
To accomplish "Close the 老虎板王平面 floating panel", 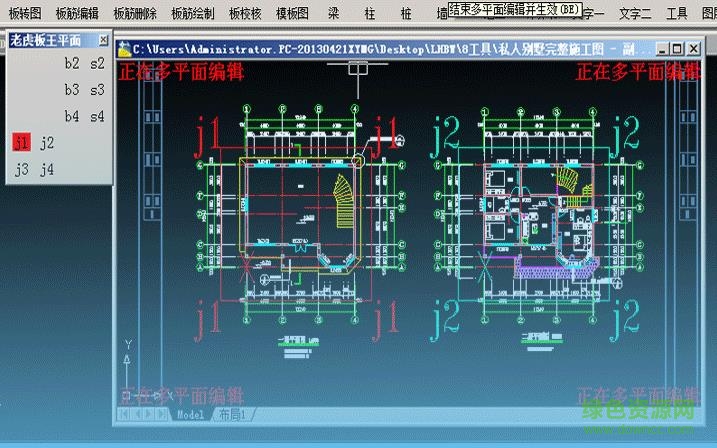I will [103, 40].
